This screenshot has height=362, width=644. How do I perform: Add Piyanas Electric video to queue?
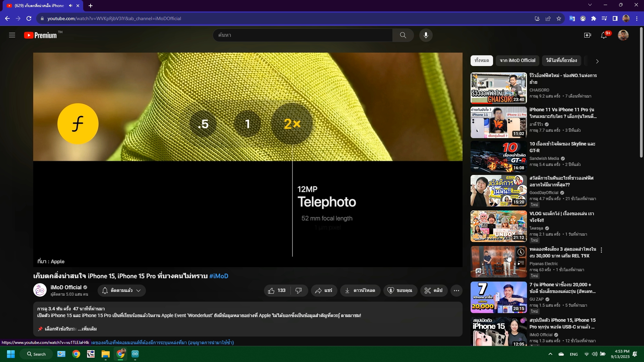(521, 263)
